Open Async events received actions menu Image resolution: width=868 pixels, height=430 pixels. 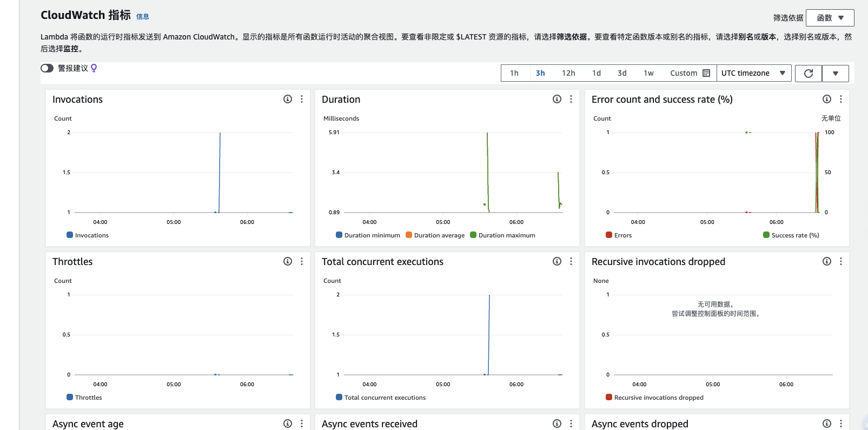point(571,424)
